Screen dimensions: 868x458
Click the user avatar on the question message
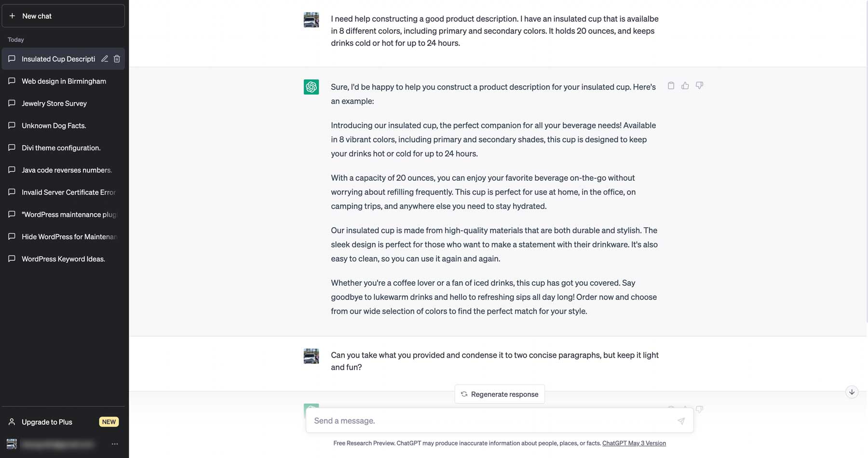[312, 19]
